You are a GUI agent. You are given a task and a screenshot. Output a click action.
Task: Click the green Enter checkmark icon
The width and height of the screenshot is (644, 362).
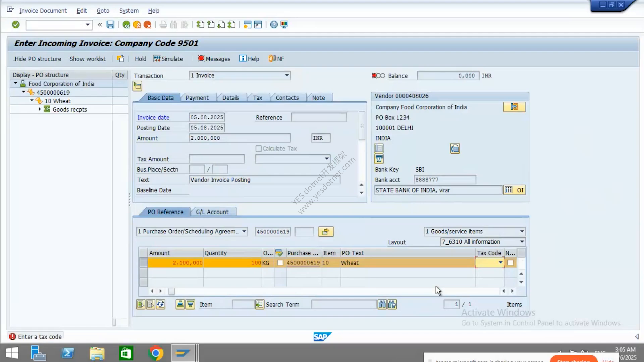tap(16, 25)
